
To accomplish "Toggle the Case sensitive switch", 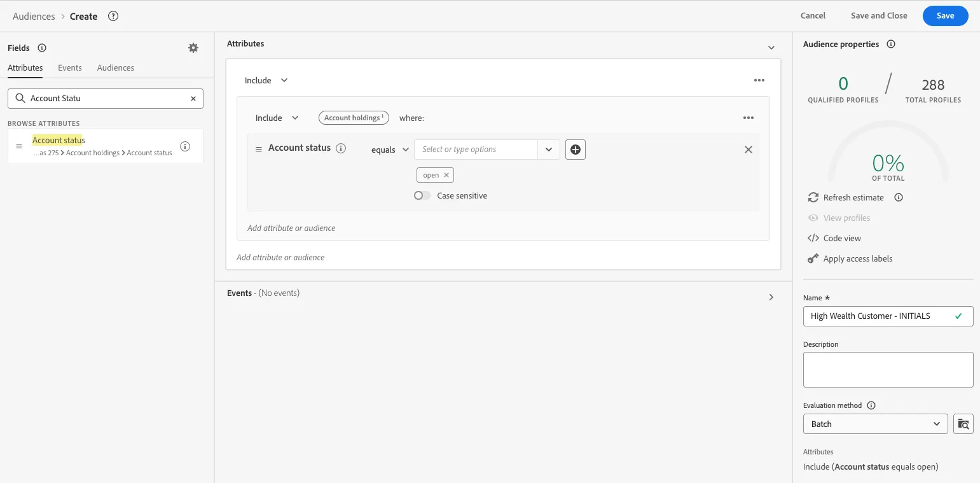I will pos(422,196).
